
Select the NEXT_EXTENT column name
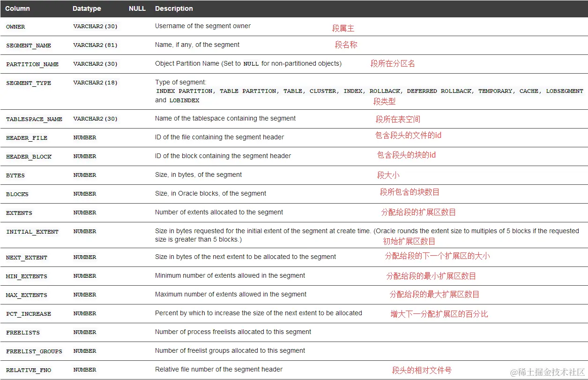tap(27, 258)
